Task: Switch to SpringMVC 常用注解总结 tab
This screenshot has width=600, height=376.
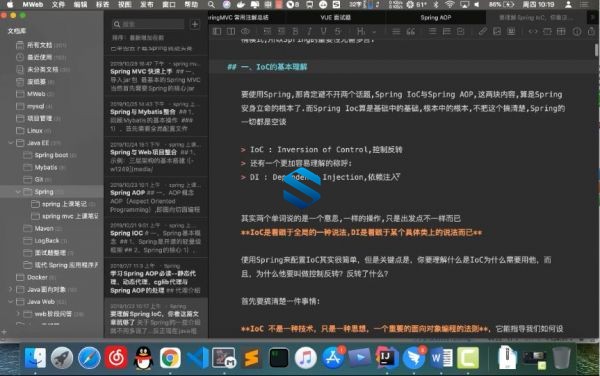Action: coord(247,18)
